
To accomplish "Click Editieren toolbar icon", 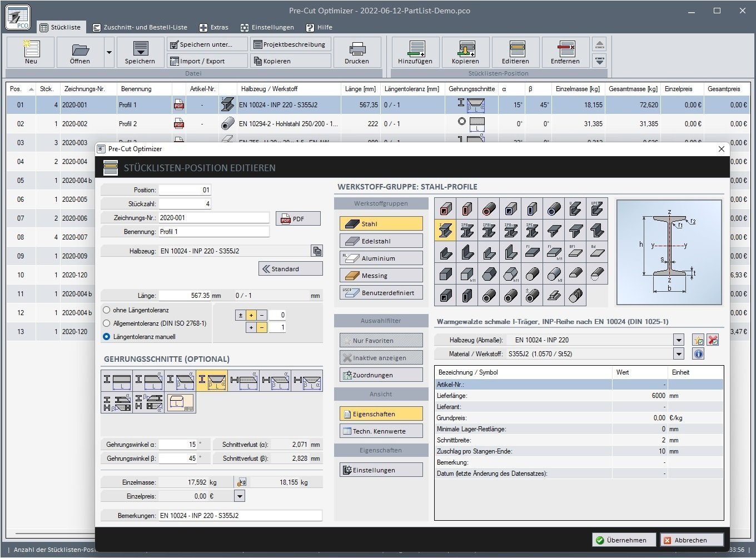I will click(515, 53).
